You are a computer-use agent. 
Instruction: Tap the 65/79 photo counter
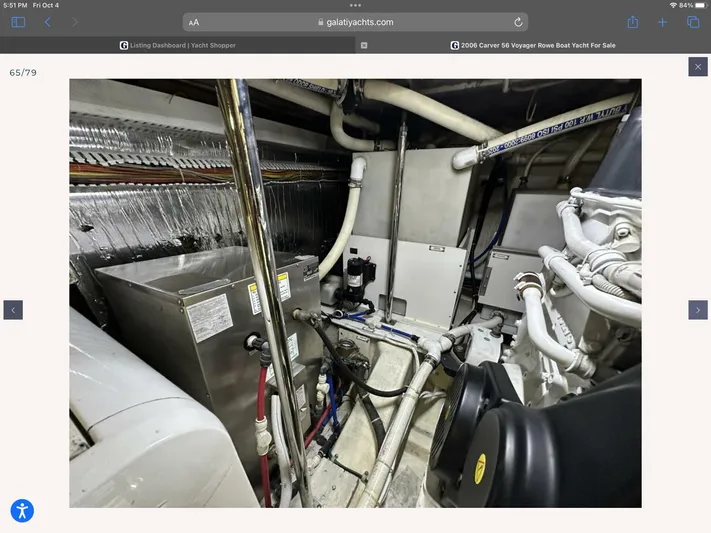23,72
